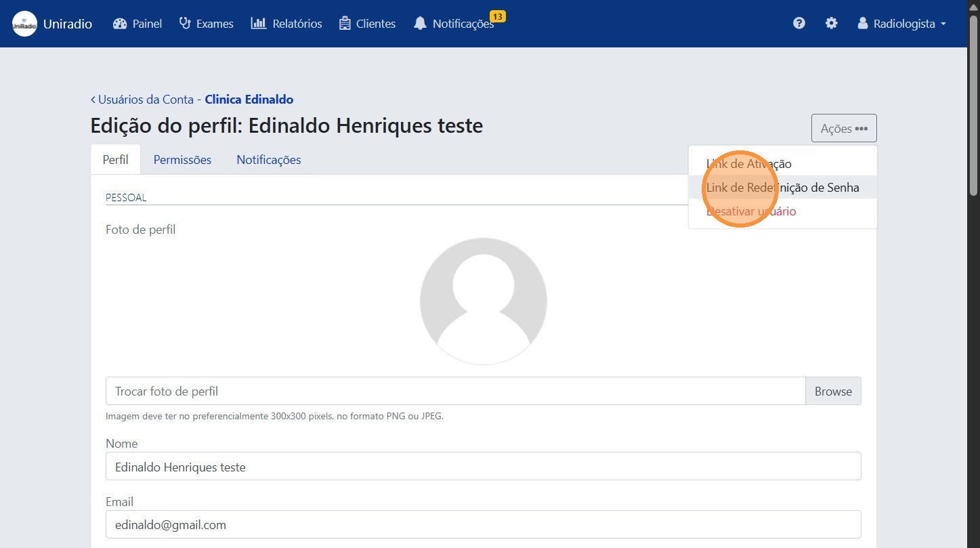Switch to the Permissões tab
This screenshot has height=548, width=980.
(182, 160)
